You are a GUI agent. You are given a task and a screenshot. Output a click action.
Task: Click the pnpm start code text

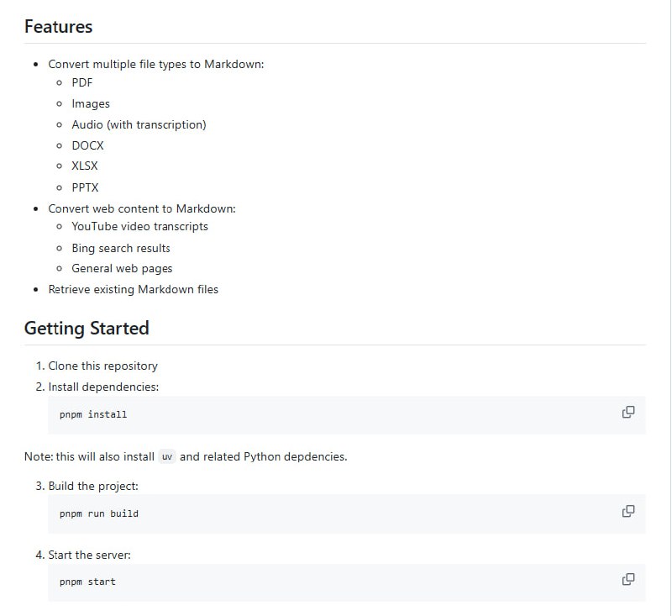tap(87, 582)
